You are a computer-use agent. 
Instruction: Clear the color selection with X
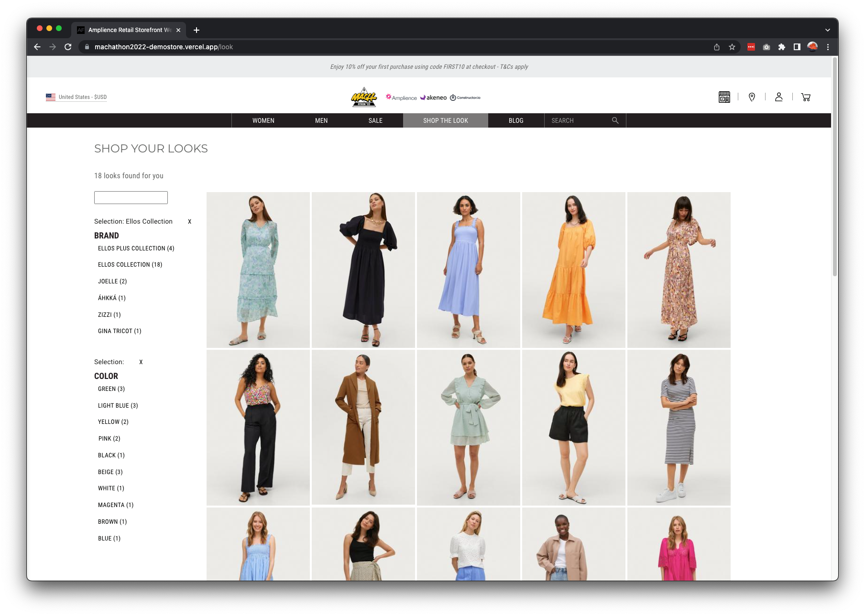pos(141,362)
